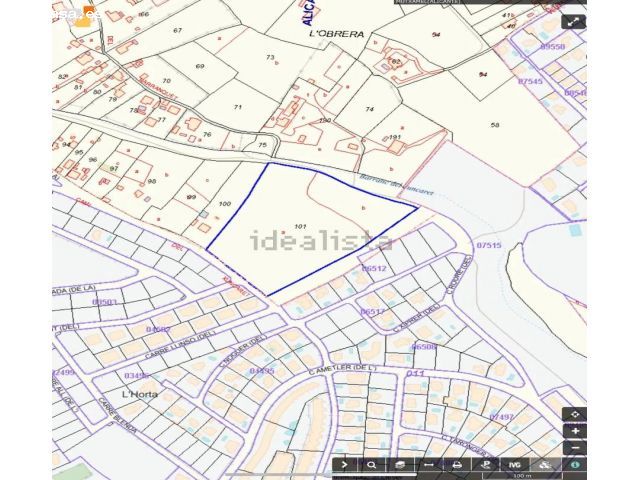The width and height of the screenshot is (640, 480).
Task: Click parcel number 99 on the map
Action: click(x=191, y=197)
